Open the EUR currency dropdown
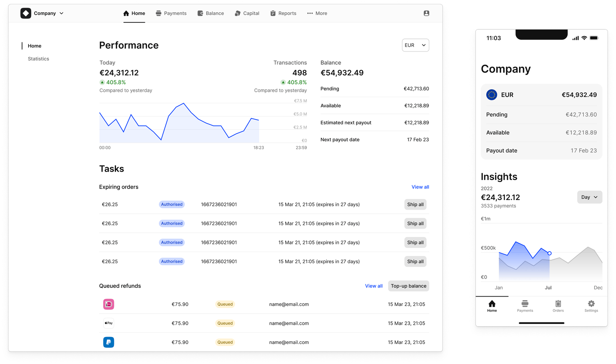 (415, 45)
